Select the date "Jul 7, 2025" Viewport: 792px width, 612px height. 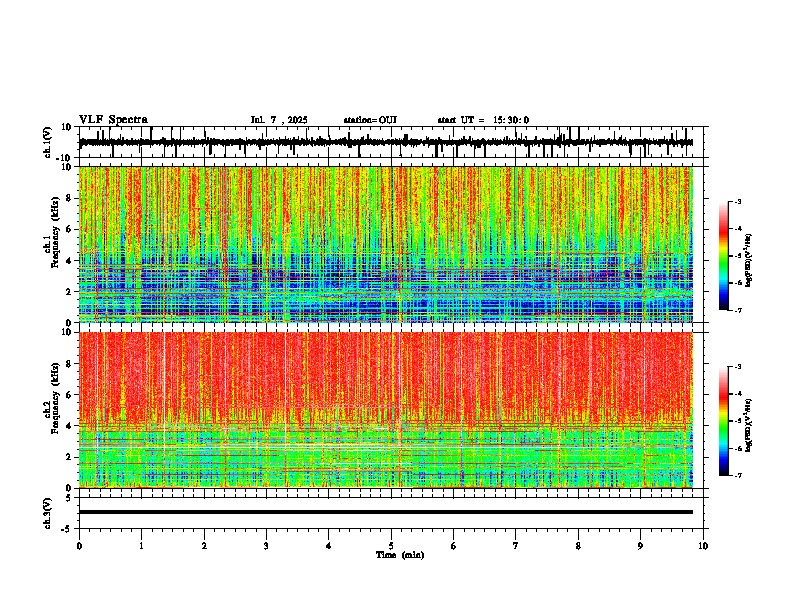279,120
